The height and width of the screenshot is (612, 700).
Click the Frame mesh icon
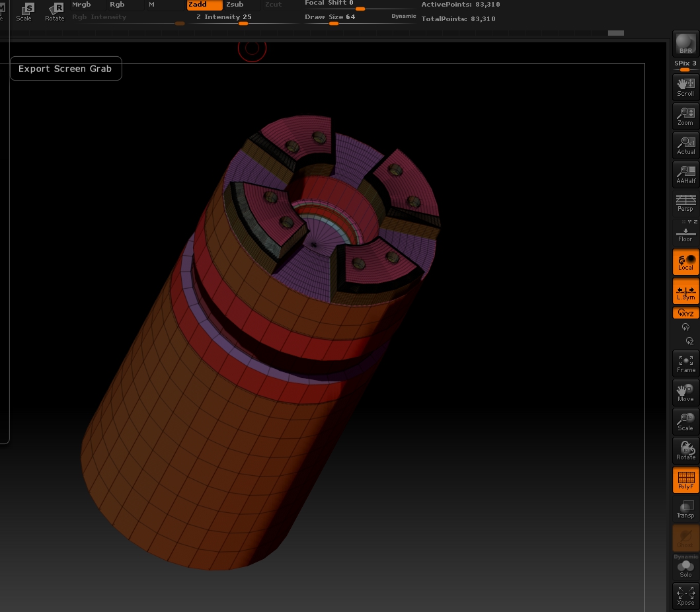pos(685,363)
